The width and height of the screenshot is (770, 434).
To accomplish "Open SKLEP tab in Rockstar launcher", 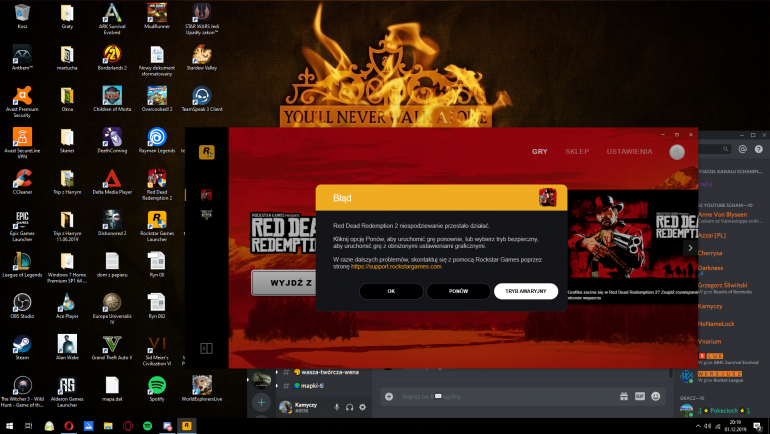I will pos(577,152).
